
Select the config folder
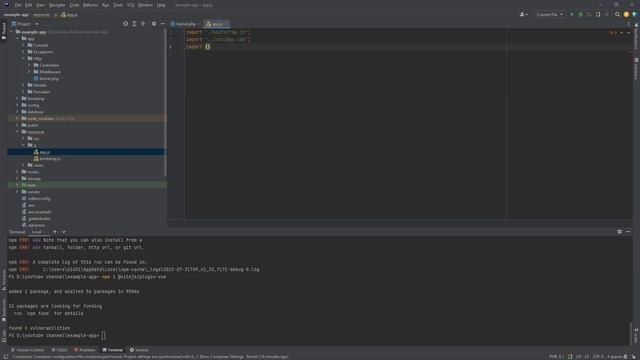coord(33,105)
